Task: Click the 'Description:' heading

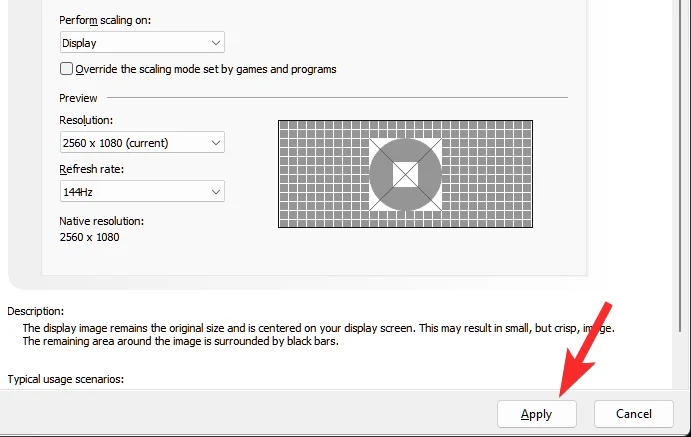Action: [x=36, y=311]
